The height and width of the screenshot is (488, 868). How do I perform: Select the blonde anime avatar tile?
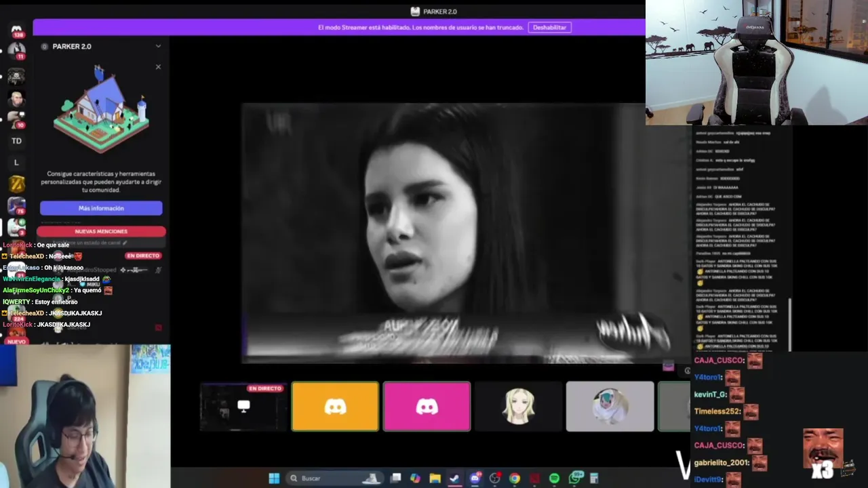point(518,407)
